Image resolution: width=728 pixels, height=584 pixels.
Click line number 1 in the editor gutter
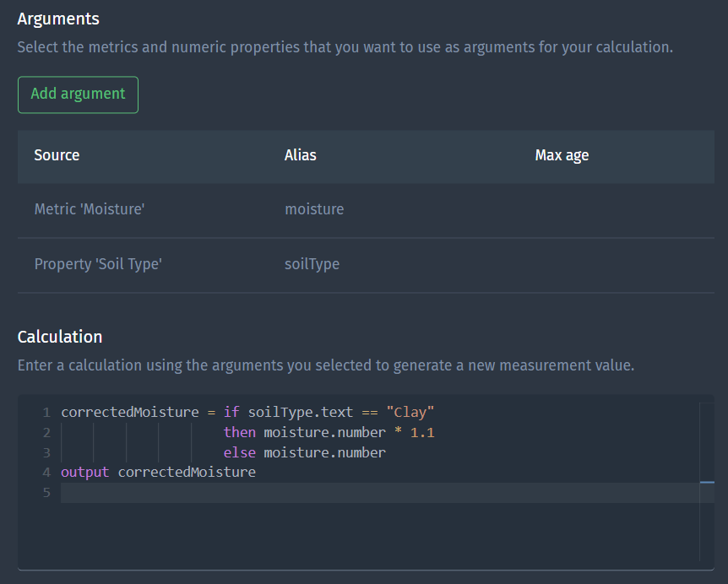(x=46, y=413)
